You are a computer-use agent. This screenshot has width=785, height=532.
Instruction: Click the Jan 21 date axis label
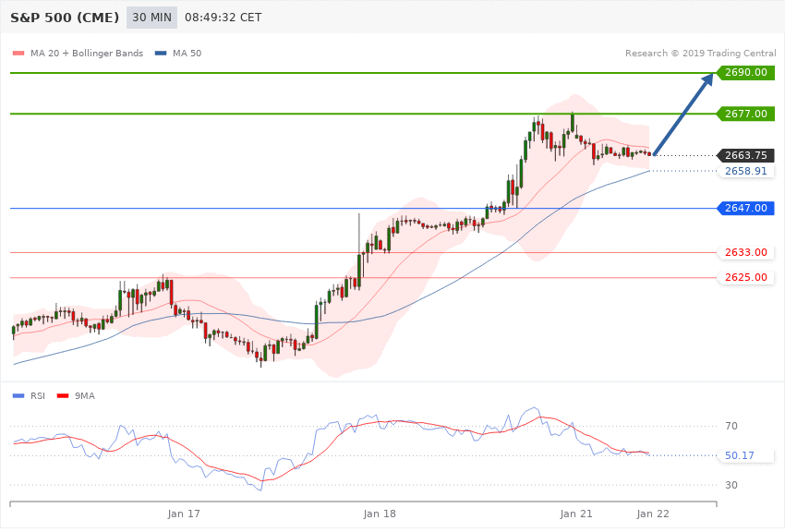(575, 514)
